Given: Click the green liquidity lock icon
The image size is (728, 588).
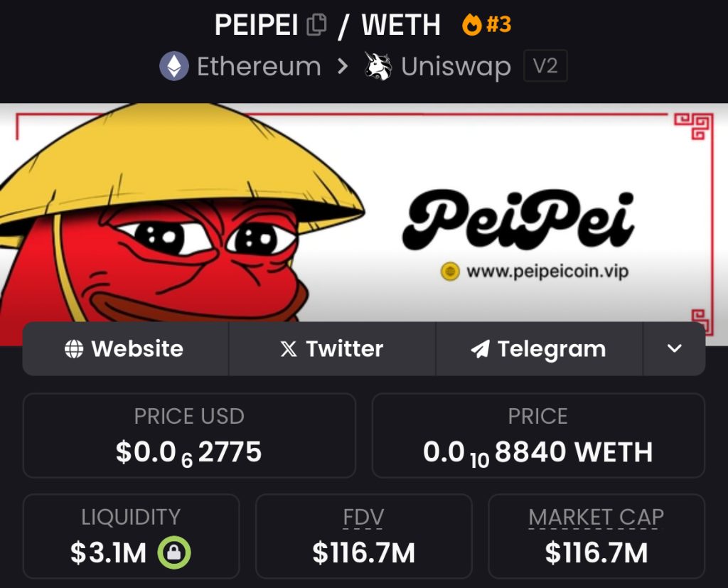Looking at the screenshot, I should coord(174,552).
